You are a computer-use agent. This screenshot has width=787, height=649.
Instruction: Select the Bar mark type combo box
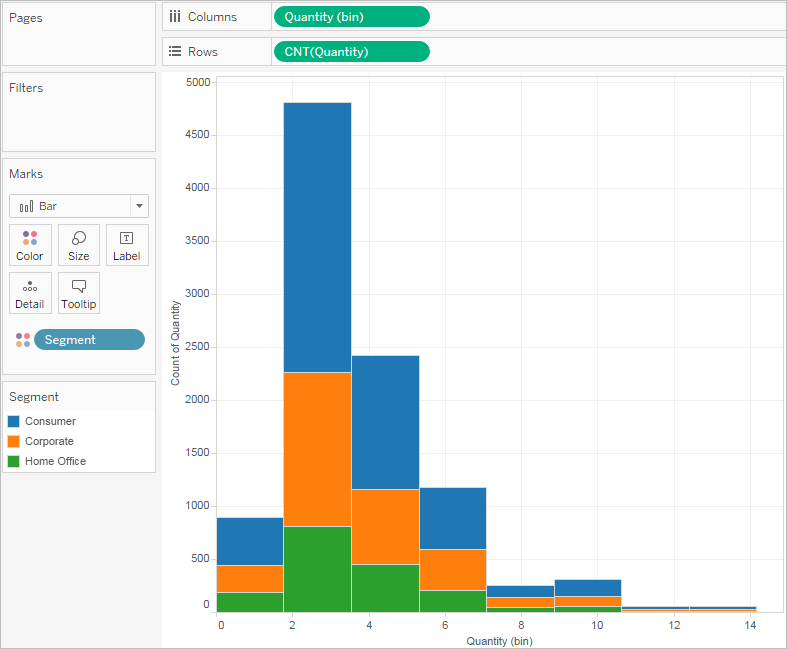[x=79, y=206]
